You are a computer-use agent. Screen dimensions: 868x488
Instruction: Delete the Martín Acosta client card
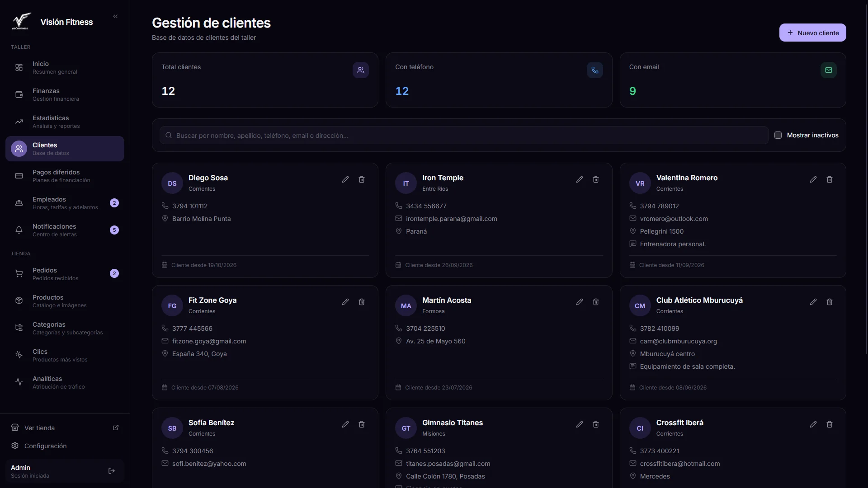point(596,302)
